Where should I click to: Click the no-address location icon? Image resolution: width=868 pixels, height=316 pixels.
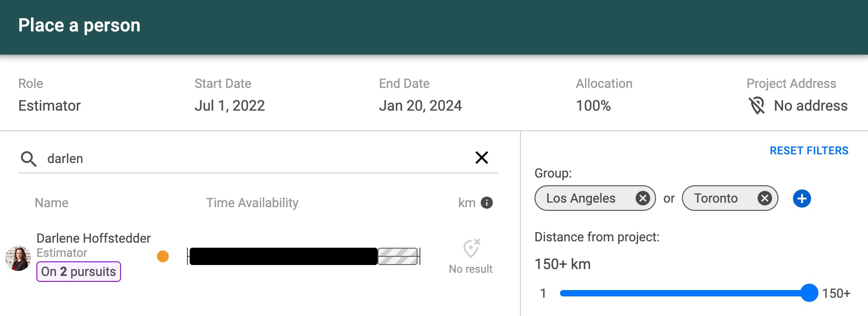point(757,106)
